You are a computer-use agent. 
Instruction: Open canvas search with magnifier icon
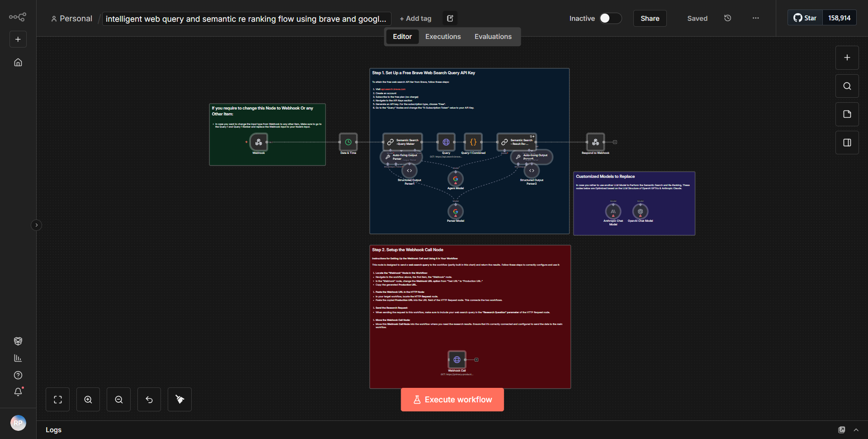pos(847,86)
